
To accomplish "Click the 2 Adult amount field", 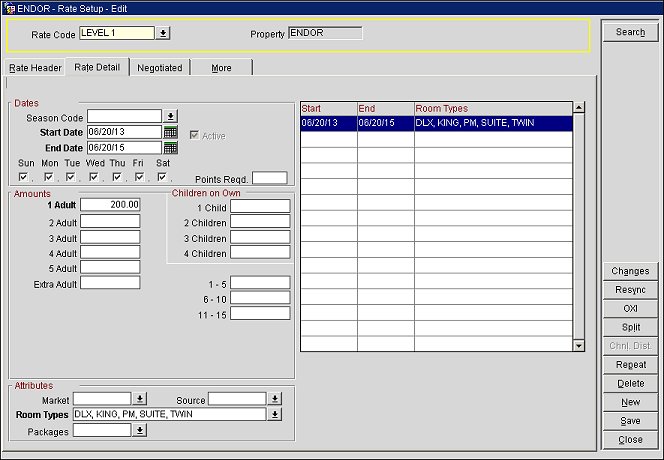I will (x=110, y=221).
